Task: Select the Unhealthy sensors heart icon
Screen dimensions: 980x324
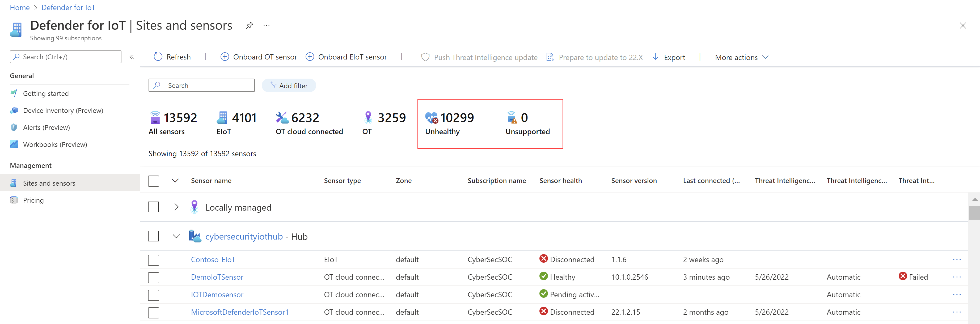Action: [x=432, y=118]
